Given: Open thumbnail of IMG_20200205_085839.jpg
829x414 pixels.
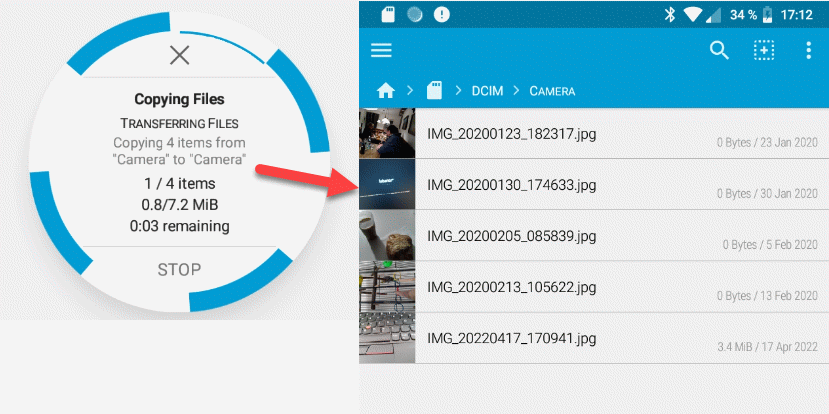Looking at the screenshot, I should [x=387, y=236].
